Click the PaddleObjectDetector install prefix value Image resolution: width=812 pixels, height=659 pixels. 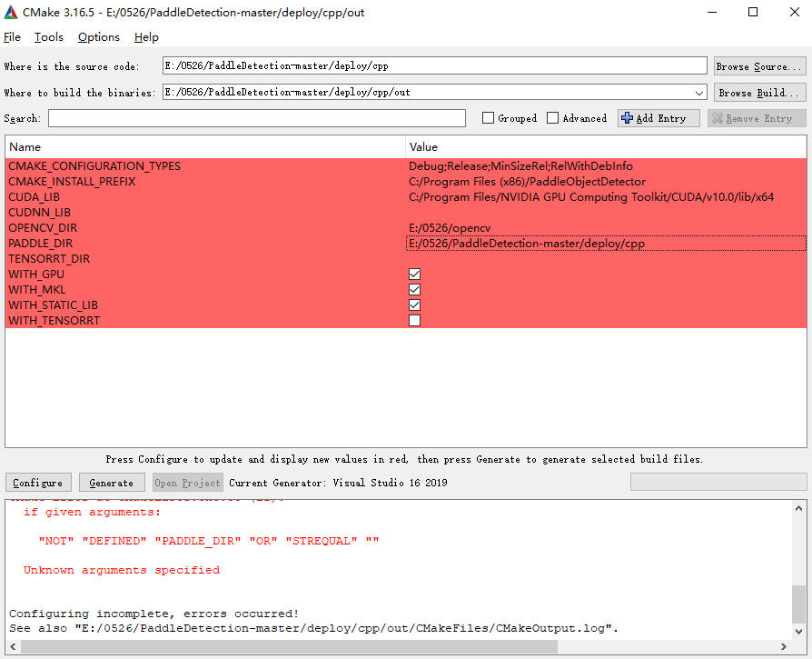pyautogui.click(x=527, y=182)
